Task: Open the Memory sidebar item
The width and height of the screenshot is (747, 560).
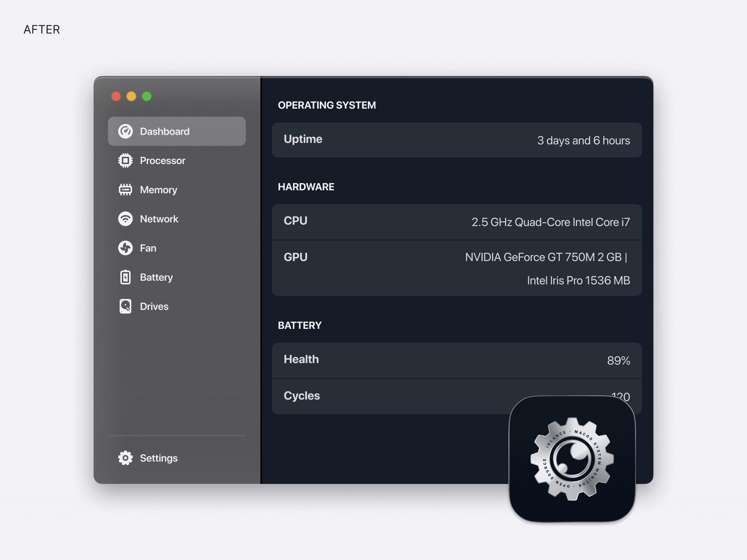Action: coord(159,190)
